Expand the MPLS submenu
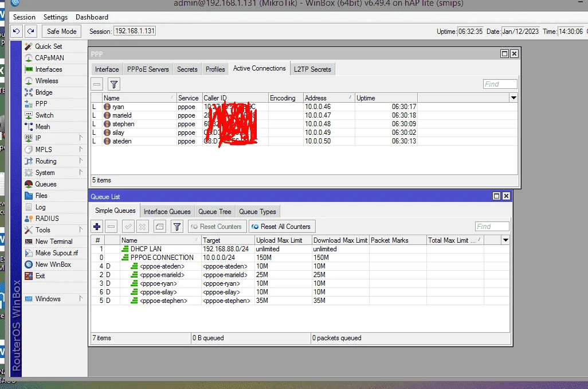Image resolution: width=588 pixels, height=389 pixels. pyautogui.click(x=81, y=149)
